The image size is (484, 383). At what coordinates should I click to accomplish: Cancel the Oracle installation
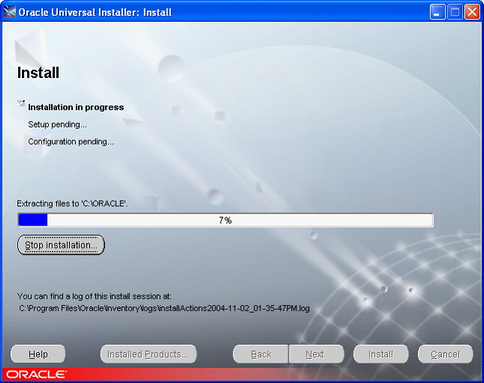point(445,354)
